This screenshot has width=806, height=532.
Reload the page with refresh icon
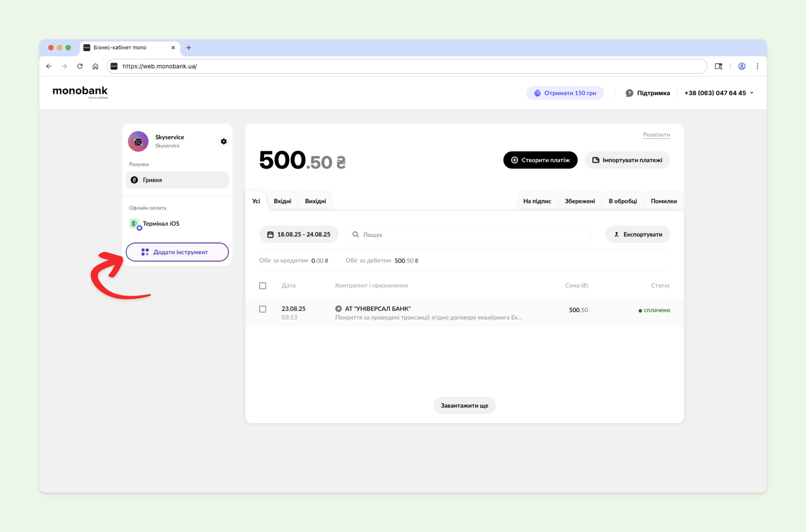(80, 66)
